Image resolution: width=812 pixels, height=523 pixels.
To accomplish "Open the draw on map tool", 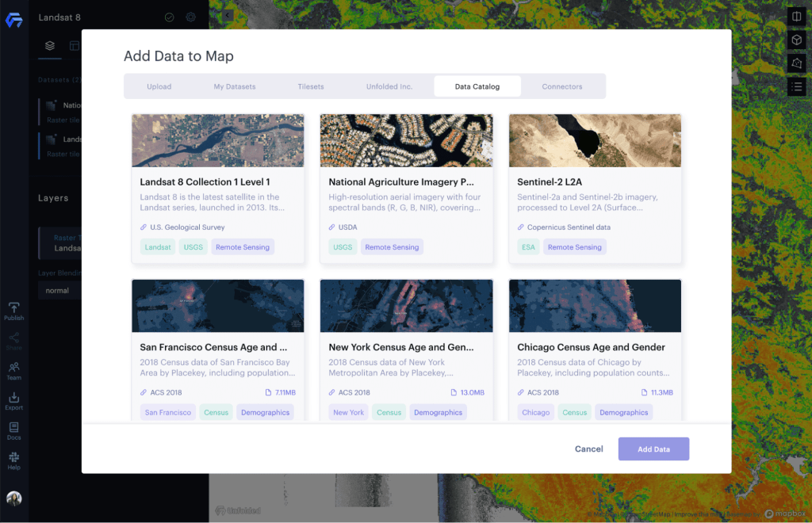I will click(796, 63).
